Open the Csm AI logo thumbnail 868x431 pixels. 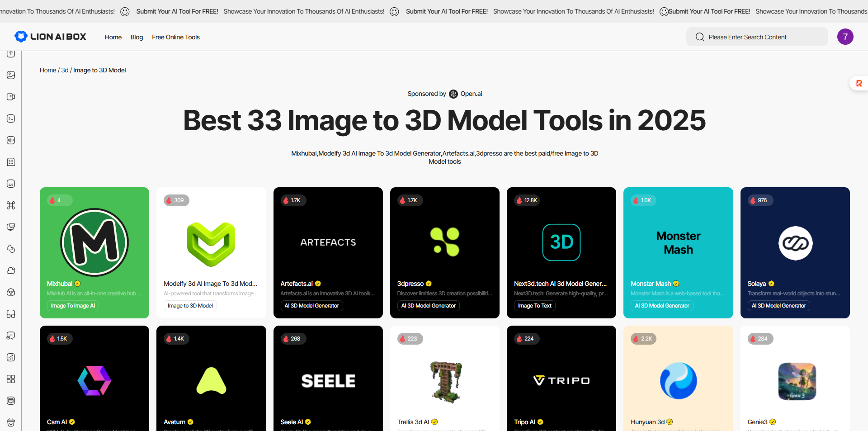(94, 381)
